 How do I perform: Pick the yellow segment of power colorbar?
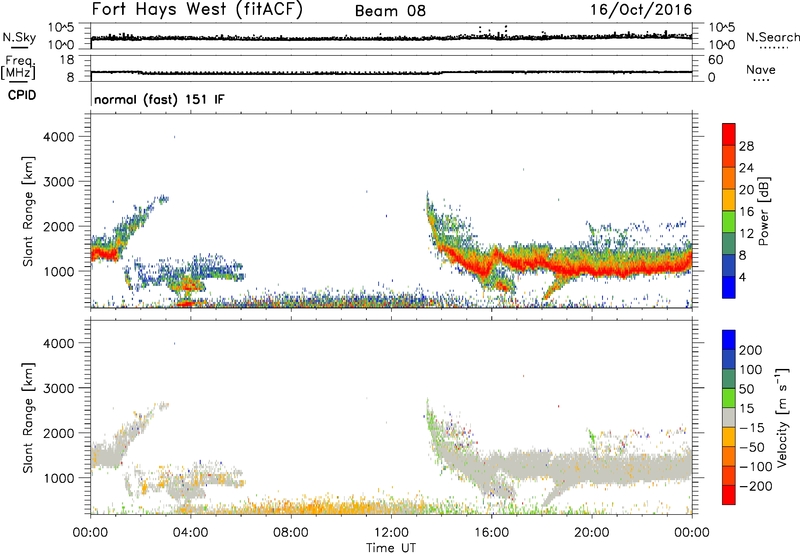(729, 199)
